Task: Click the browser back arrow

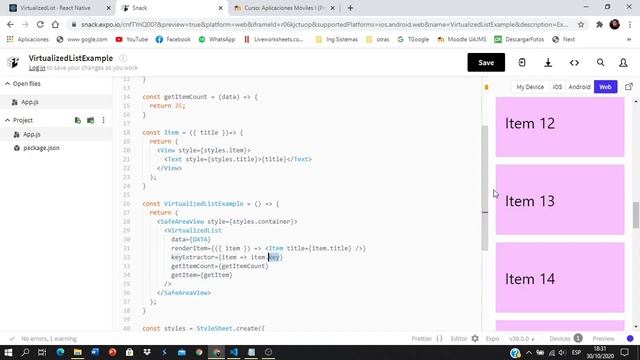Action: 10,24
